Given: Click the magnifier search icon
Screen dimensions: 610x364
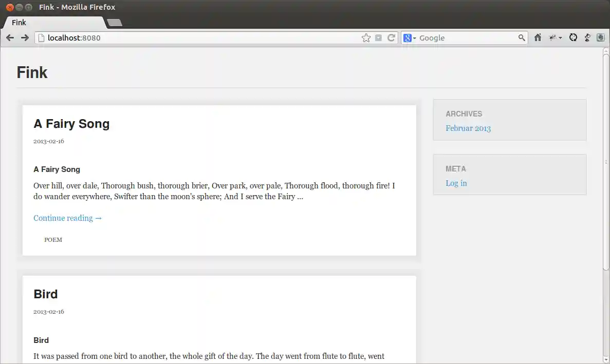Looking at the screenshot, I should click(522, 37).
